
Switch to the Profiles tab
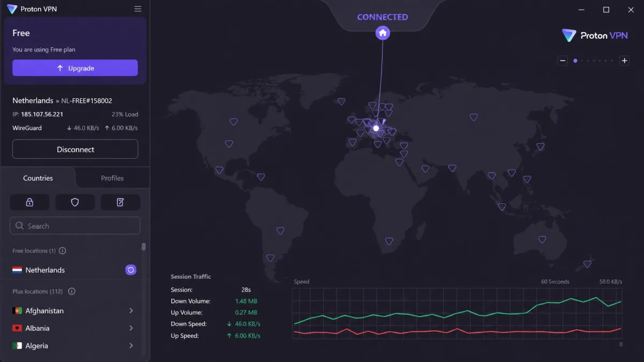(x=112, y=178)
